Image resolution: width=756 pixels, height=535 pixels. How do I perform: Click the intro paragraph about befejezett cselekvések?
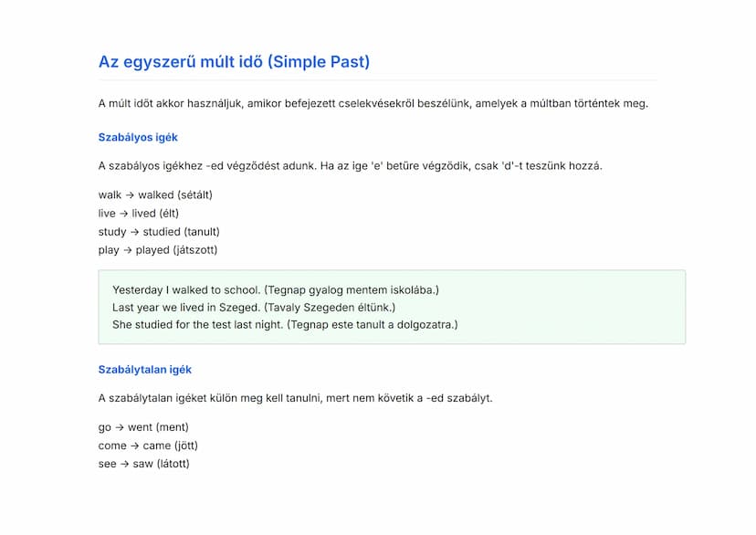pos(373,103)
